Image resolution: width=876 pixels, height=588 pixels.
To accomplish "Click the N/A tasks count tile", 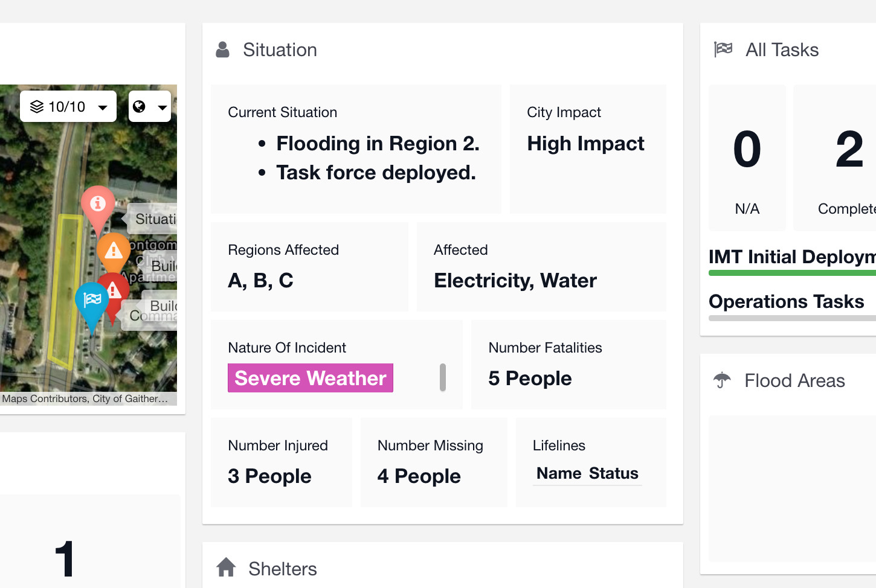I will [747, 158].
